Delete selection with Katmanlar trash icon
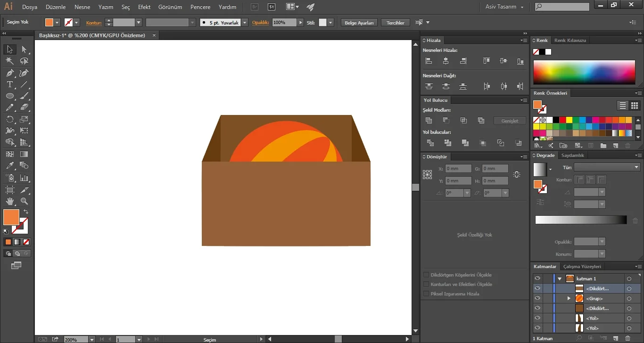Image resolution: width=644 pixels, height=343 pixels. tap(627, 338)
